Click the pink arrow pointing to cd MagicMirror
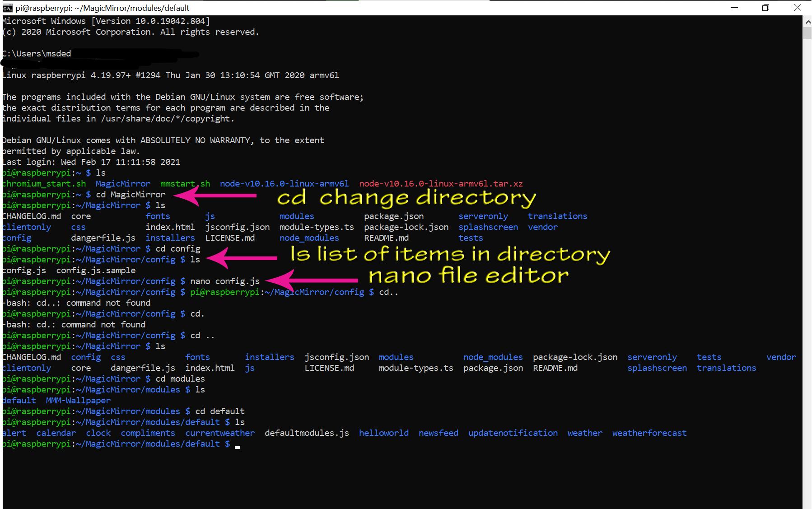 coord(215,196)
